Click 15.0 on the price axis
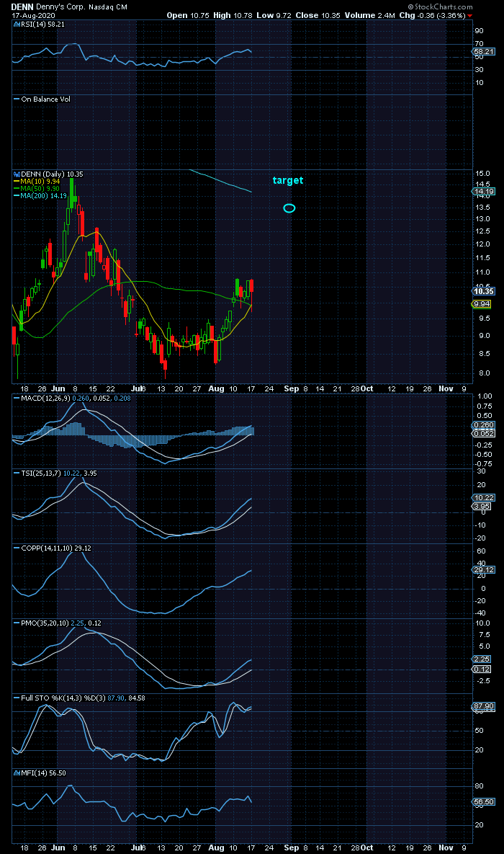Screen dimensions: 504x854 click(482, 173)
